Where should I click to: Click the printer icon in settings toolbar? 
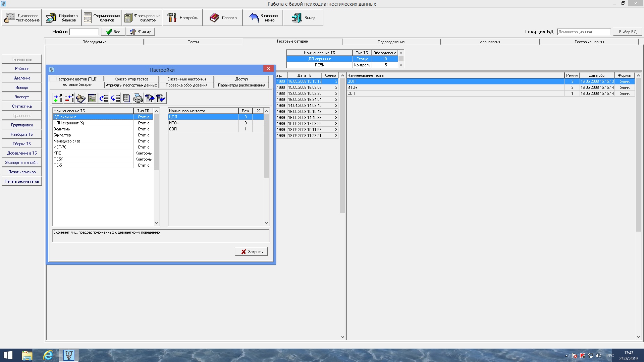(x=138, y=98)
